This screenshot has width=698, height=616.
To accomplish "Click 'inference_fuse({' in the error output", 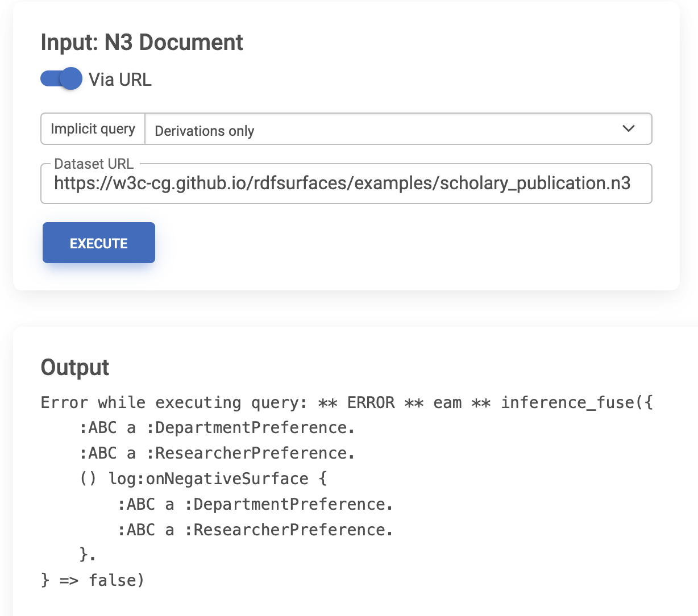I will [576, 403].
